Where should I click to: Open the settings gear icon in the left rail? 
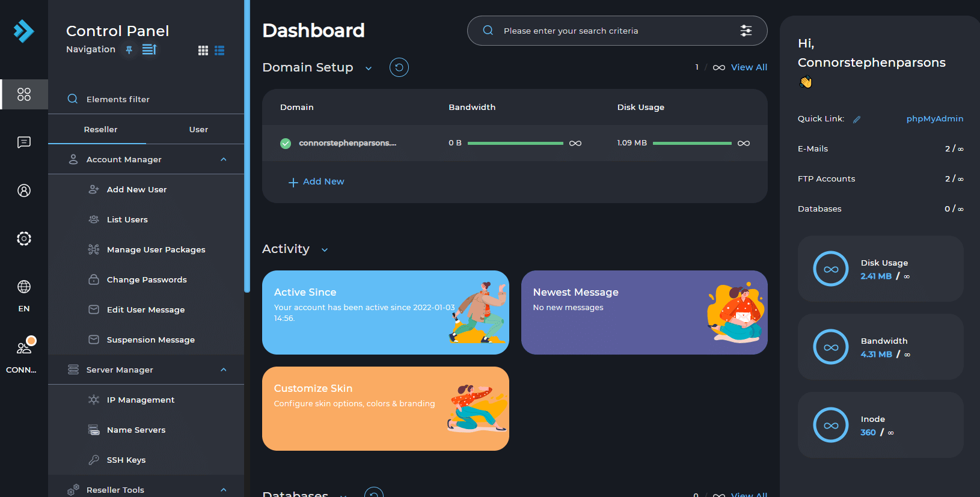click(x=24, y=239)
